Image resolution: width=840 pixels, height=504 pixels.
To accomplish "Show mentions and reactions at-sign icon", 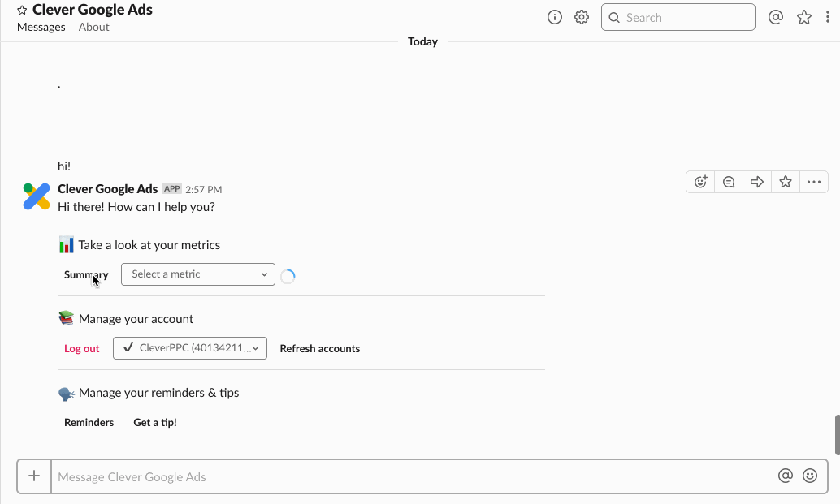I will coord(776,17).
